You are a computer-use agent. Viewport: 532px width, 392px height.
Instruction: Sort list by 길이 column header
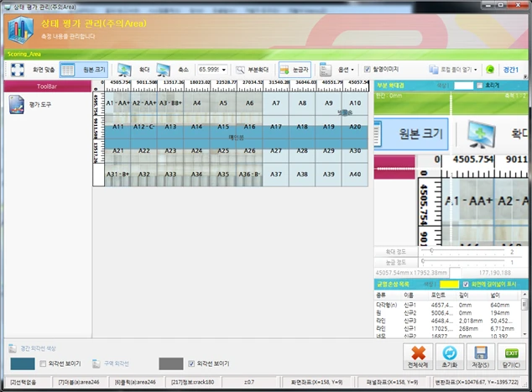(472, 295)
